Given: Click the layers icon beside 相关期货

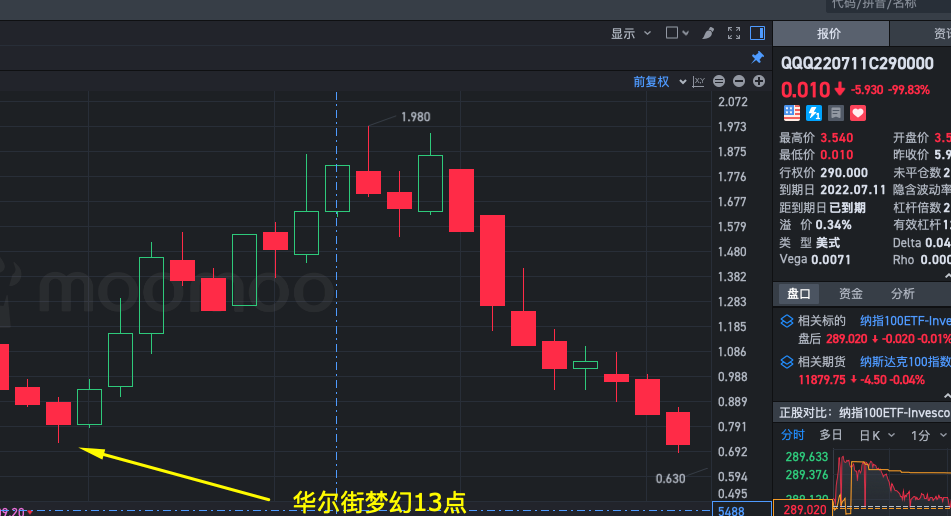Looking at the screenshot, I should point(787,362).
